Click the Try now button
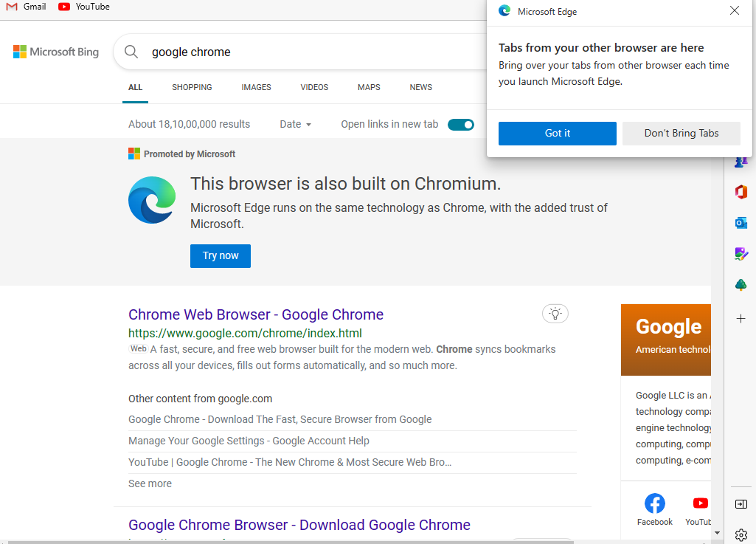 point(221,256)
